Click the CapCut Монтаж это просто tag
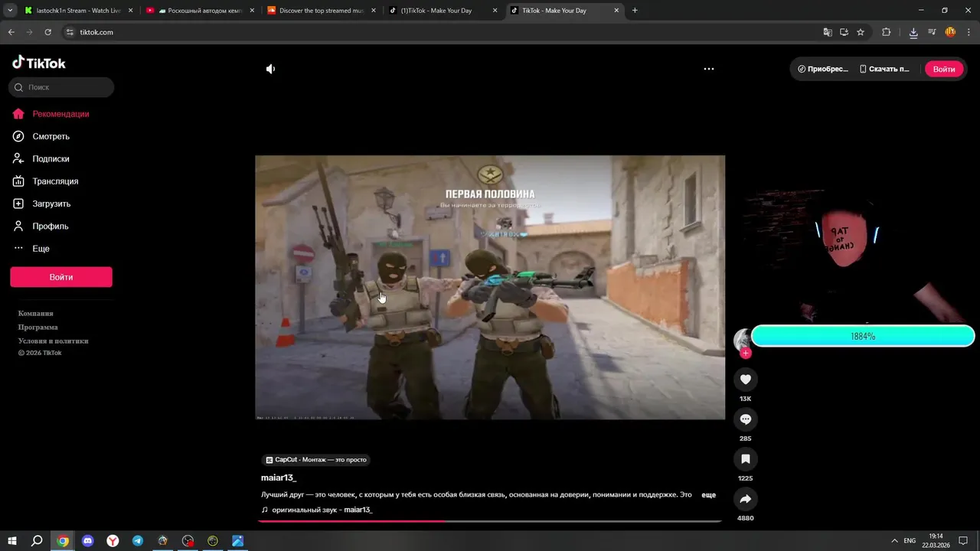This screenshot has height=551, width=980. click(317, 460)
